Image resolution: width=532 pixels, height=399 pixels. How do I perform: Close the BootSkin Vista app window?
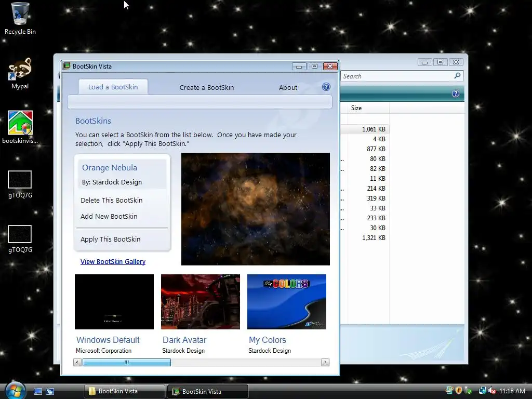point(330,66)
